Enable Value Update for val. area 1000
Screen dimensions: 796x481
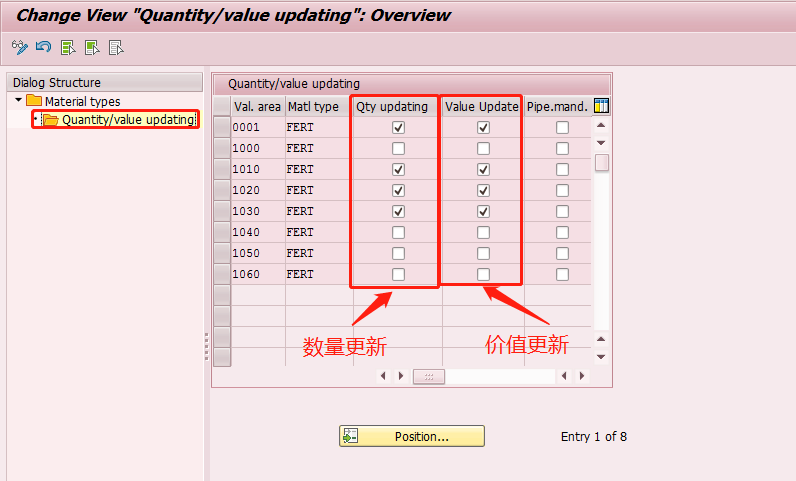coord(483,148)
